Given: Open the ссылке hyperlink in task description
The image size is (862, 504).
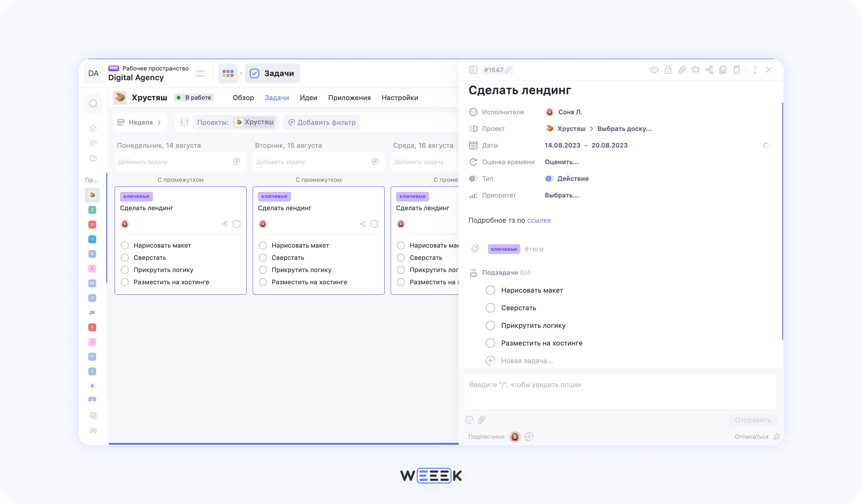Looking at the screenshot, I should click(539, 220).
